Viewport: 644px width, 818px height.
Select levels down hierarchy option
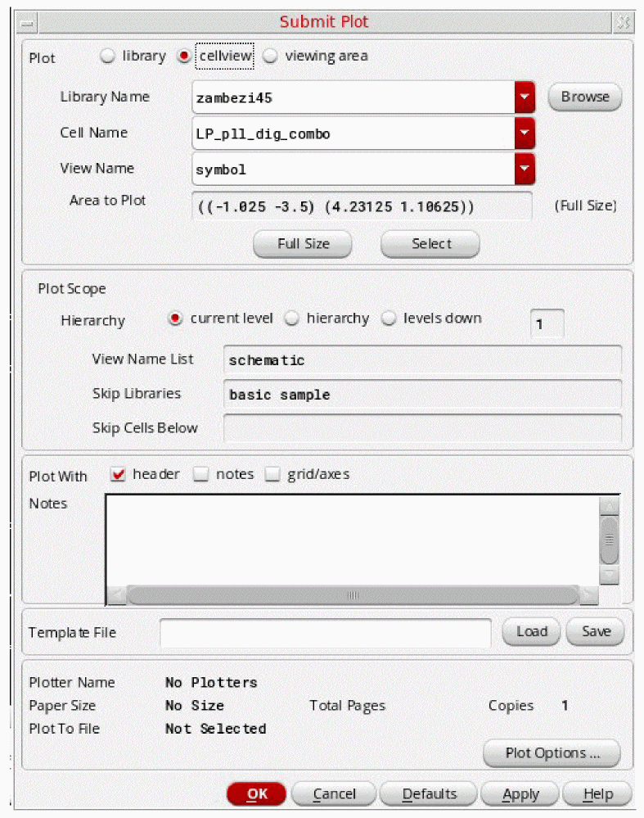(389, 319)
